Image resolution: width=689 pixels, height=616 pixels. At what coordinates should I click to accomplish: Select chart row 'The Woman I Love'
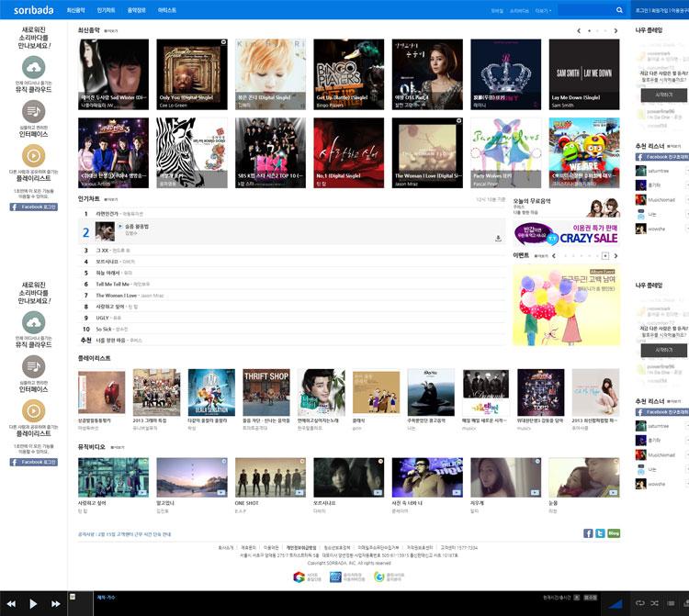[x=292, y=296]
